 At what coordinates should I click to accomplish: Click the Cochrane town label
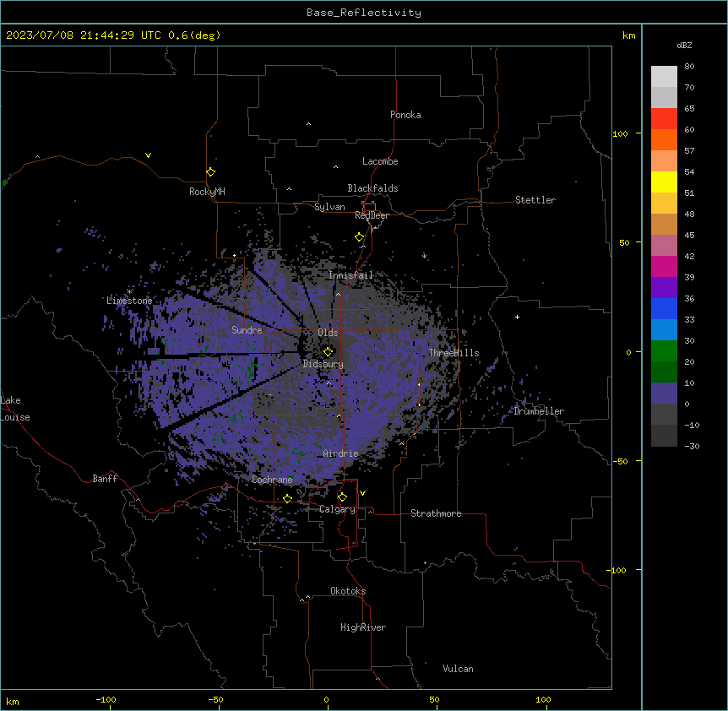point(272,480)
